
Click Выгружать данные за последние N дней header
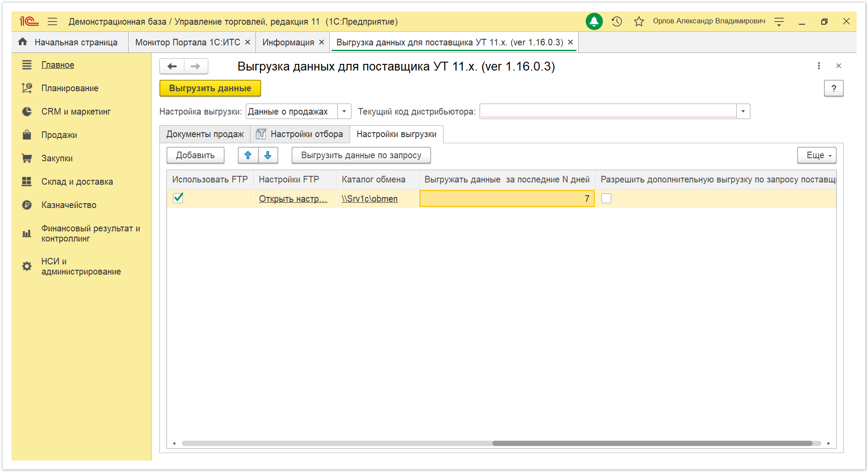(507, 179)
